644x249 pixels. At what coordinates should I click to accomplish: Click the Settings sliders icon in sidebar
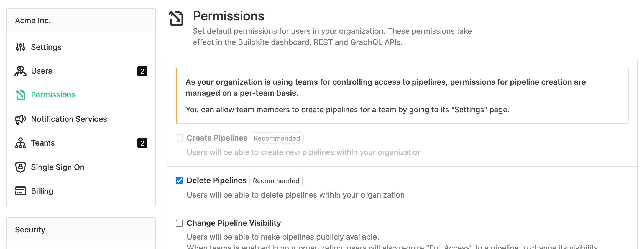tap(21, 47)
